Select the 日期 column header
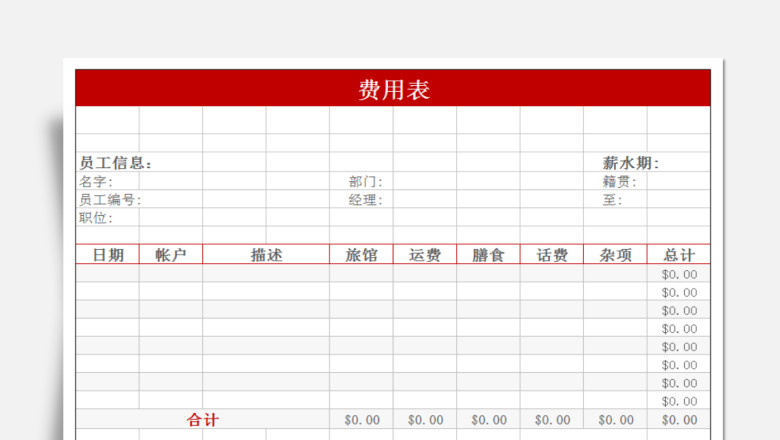The height and width of the screenshot is (440, 780). tap(107, 254)
